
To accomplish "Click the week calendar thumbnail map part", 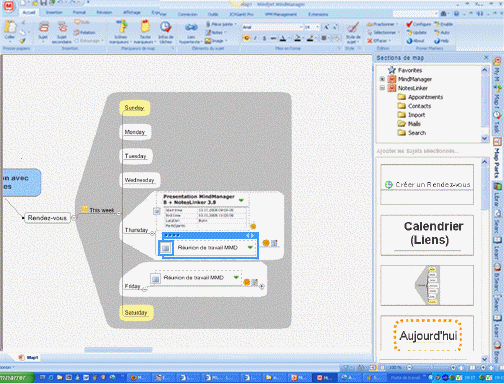I will coord(427,285).
